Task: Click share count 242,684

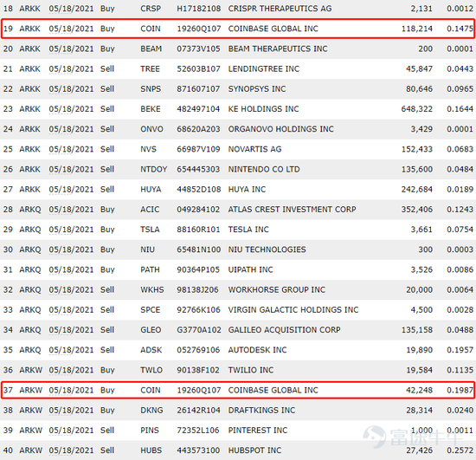Action: (417, 189)
